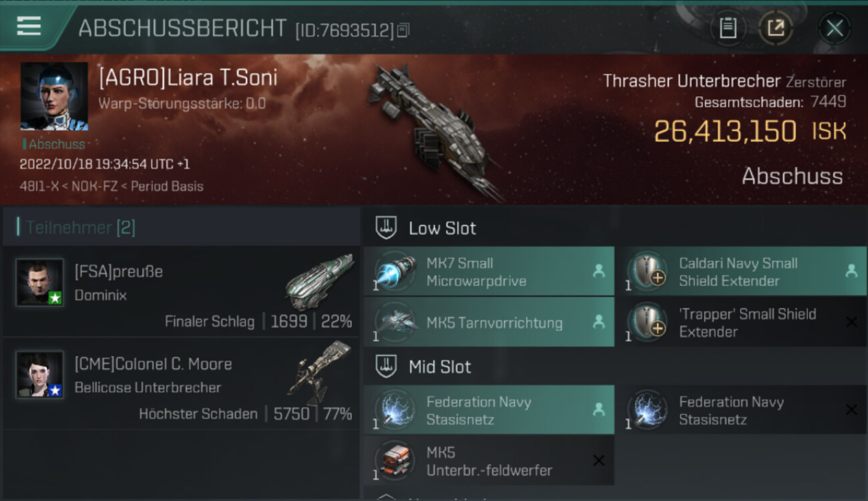Open the Teilnehmer participants tab
Screen dimensions: 868x501
76,228
